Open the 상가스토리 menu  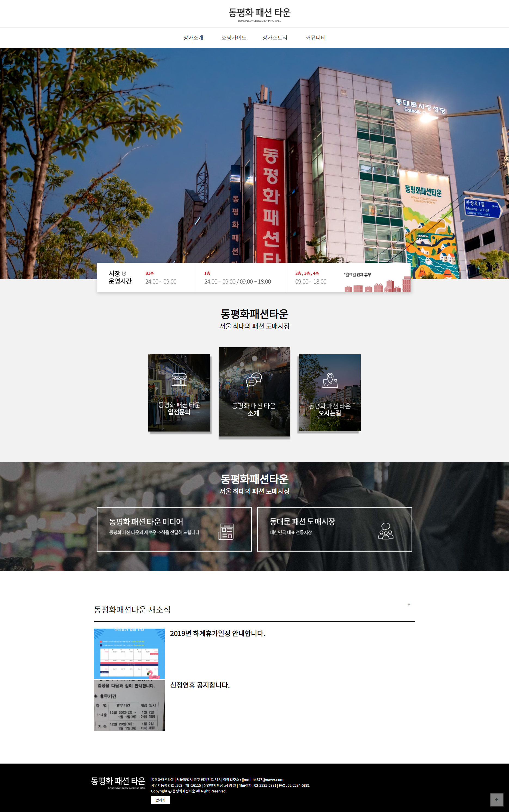click(x=275, y=38)
